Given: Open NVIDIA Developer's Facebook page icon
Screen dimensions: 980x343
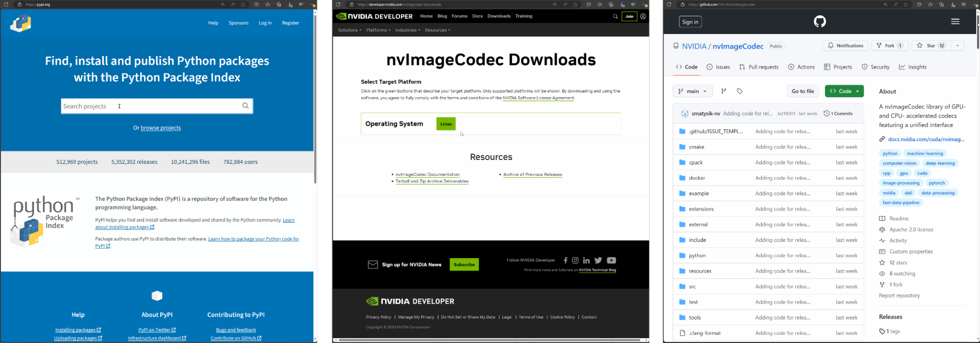Looking at the screenshot, I should 565,261.
